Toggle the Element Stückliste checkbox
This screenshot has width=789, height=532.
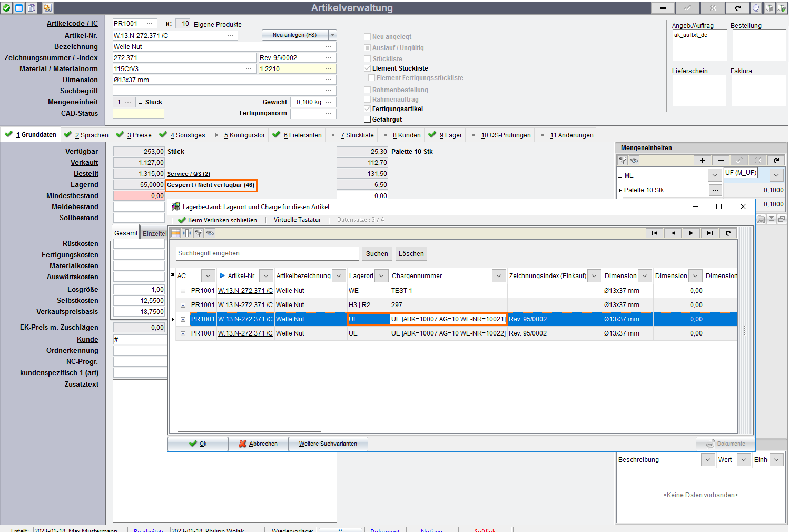(x=368, y=68)
